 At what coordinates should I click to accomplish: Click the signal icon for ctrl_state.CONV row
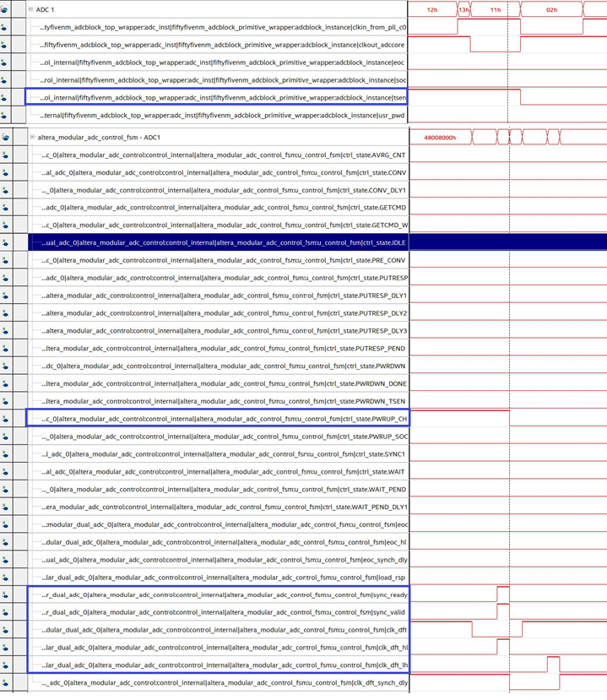coord(5,172)
